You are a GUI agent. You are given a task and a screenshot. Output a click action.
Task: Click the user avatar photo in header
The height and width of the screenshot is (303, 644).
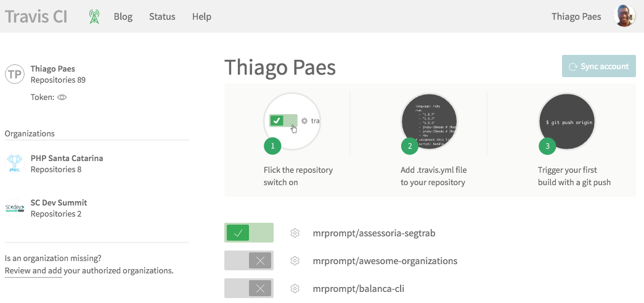[x=624, y=17]
